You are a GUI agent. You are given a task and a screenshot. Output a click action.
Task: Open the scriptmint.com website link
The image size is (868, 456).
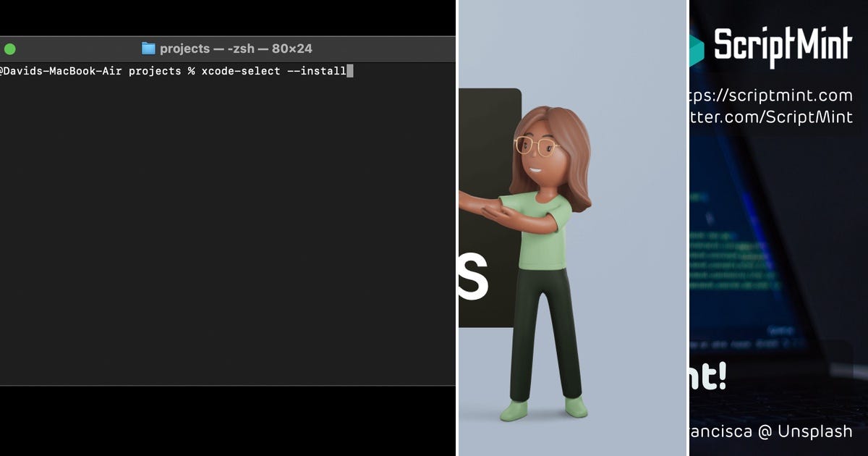tap(771, 95)
